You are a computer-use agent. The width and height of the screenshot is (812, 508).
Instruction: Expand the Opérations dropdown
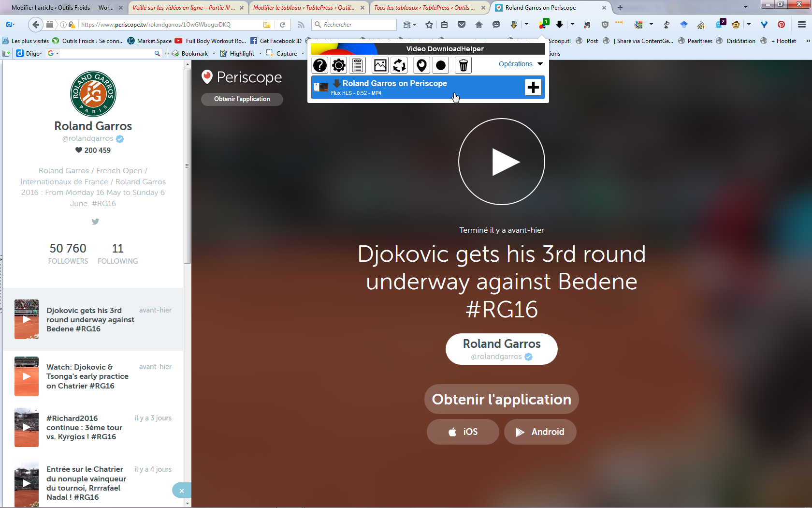point(521,64)
